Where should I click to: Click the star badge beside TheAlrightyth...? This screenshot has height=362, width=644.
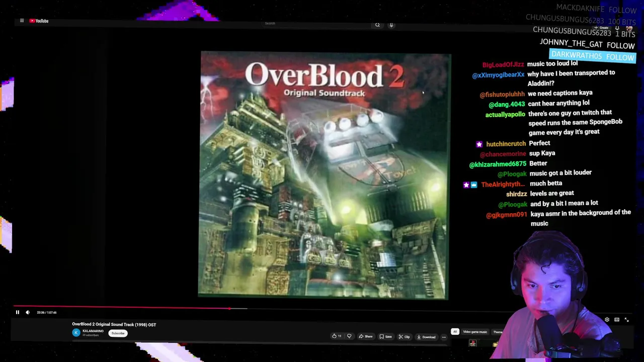pyautogui.click(x=466, y=185)
